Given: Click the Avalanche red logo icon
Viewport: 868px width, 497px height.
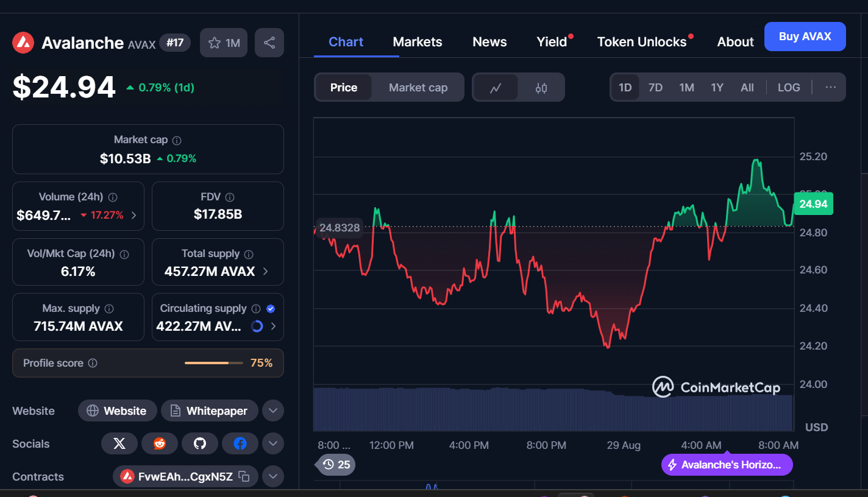Looking at the screenshot, I should click(23, 43).
